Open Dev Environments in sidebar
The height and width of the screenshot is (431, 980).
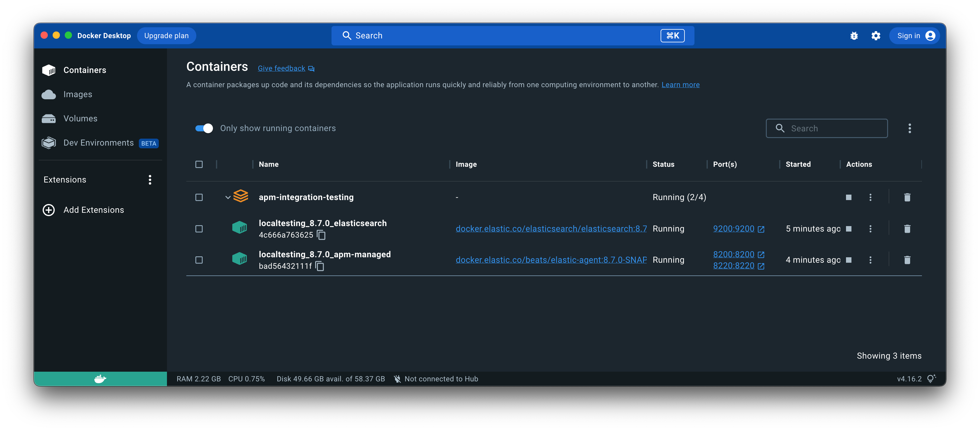[100, 143]
